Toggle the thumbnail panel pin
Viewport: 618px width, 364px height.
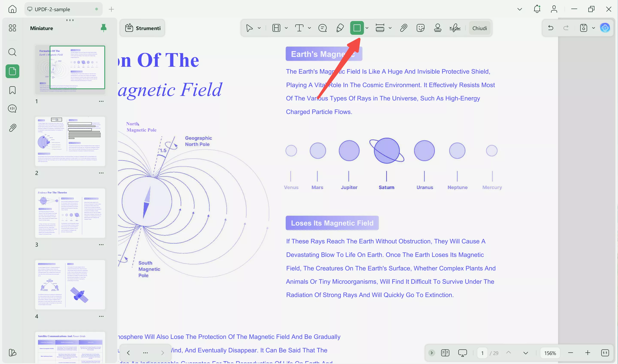(103, 28)
